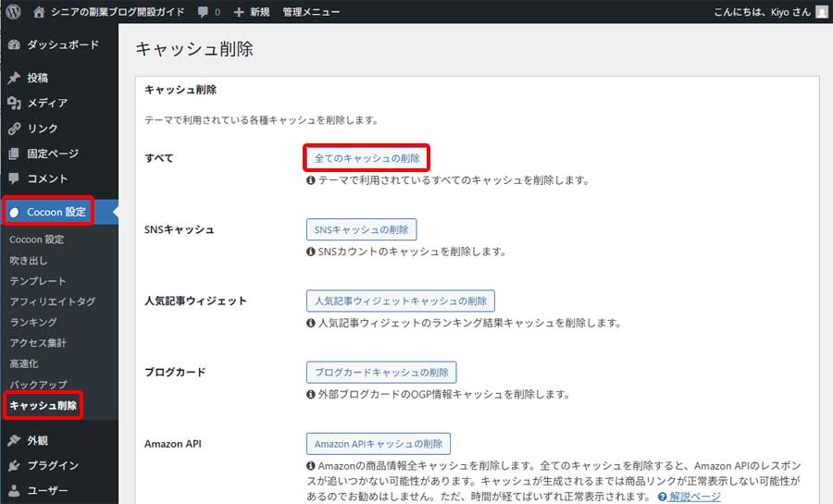The image size is (833, 504).
Task: Open the アフィリエイトタグ submenu item
Action: 52,301
